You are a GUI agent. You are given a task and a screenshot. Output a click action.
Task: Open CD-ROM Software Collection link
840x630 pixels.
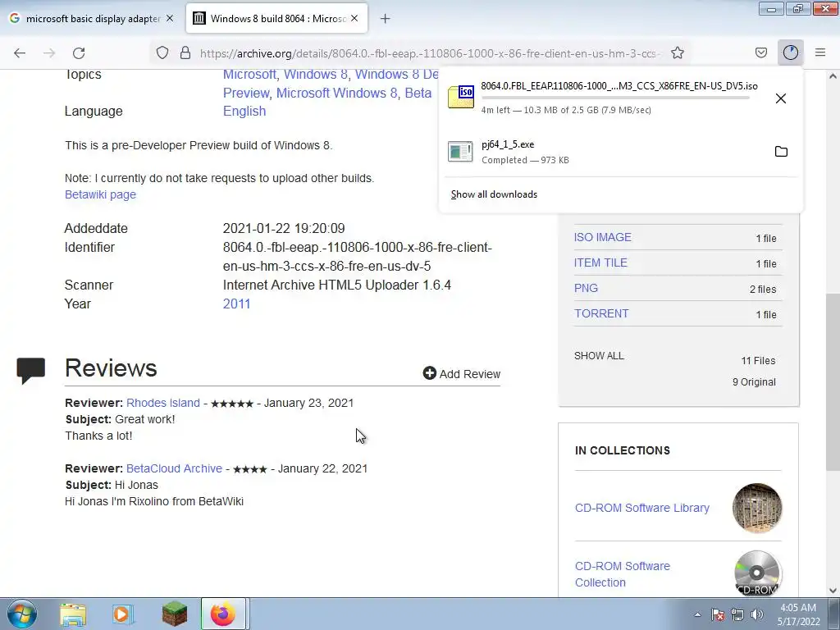point(623,574)
